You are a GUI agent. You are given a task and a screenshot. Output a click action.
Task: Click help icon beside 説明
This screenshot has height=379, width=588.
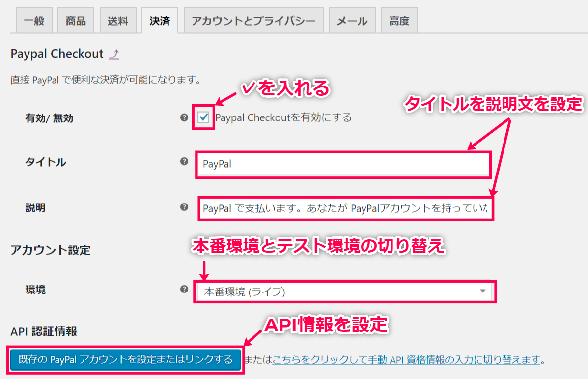point(184,207)
